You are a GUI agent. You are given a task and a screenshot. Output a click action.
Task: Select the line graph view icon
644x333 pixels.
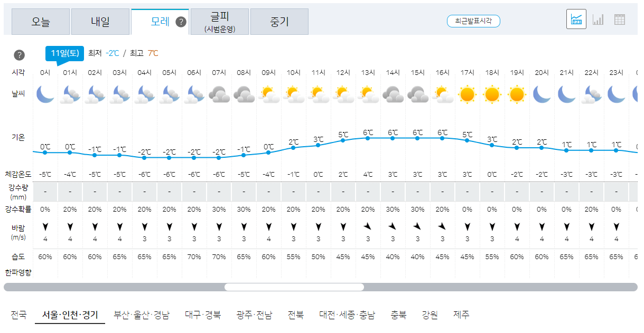pos(576,18)
